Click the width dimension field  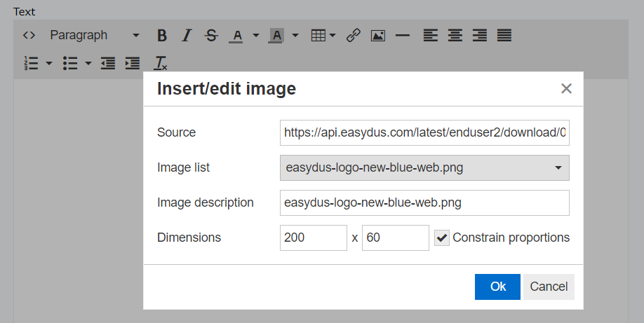click(314, 238)
